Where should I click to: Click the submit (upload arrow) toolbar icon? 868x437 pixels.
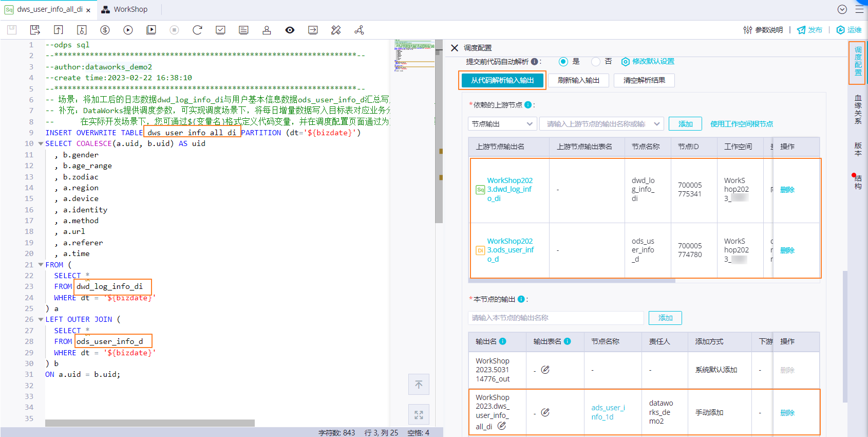coord(59,30)
